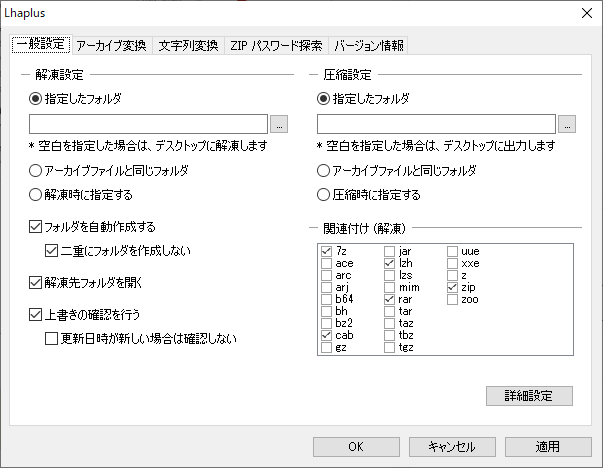This screenshot has height=468, width=603.
Task: Open 詳細設定 button
Action: pyautogui.click(x=529, y=396)
